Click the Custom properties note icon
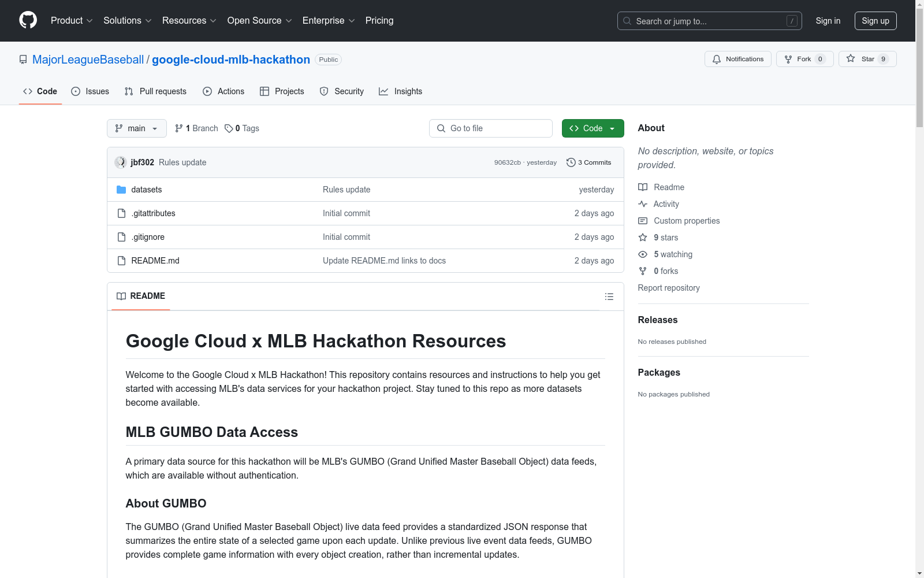This screenshot has height=578, width=924. click(643, 221)
